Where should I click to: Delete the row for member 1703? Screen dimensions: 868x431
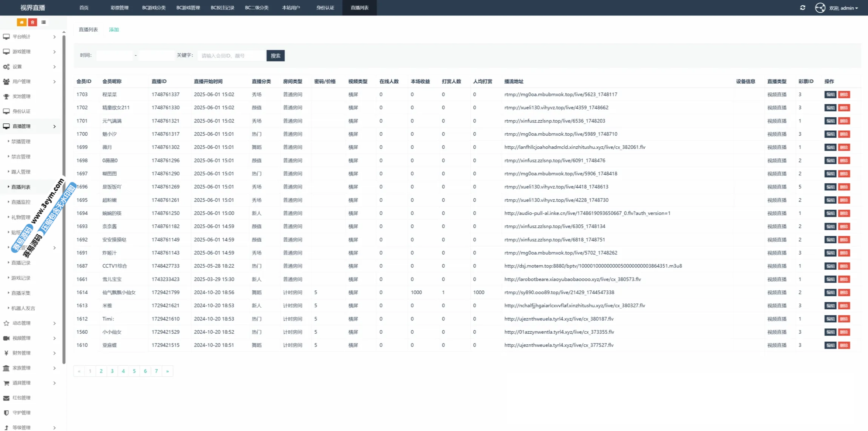click(844, 95)
